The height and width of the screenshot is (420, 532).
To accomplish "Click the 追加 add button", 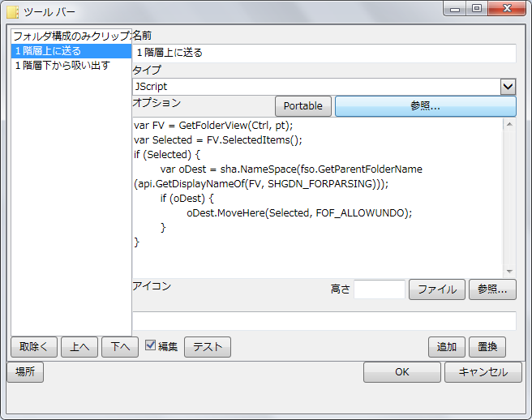I will coord(447,347).
